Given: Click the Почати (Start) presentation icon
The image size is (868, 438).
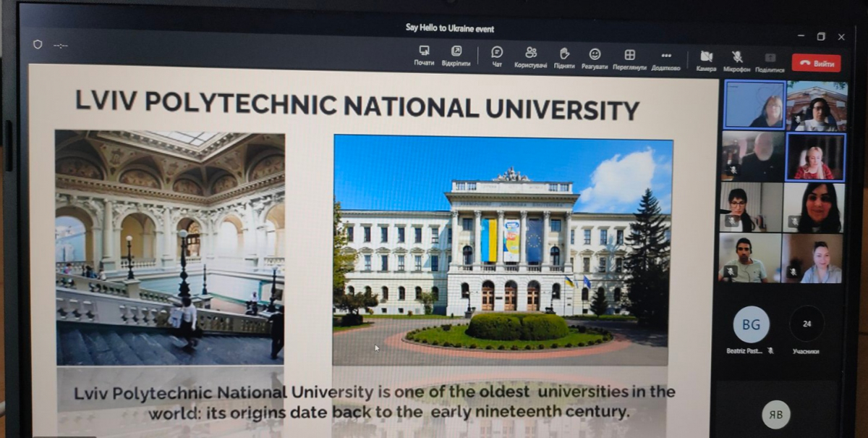Looking at the screenshot, I should (424, 52).
